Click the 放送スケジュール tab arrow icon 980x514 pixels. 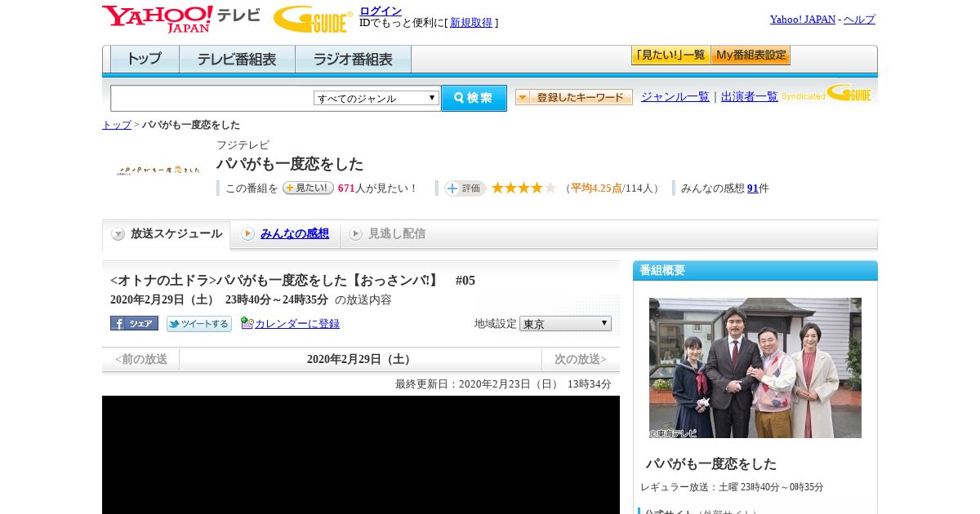(118, 234)
